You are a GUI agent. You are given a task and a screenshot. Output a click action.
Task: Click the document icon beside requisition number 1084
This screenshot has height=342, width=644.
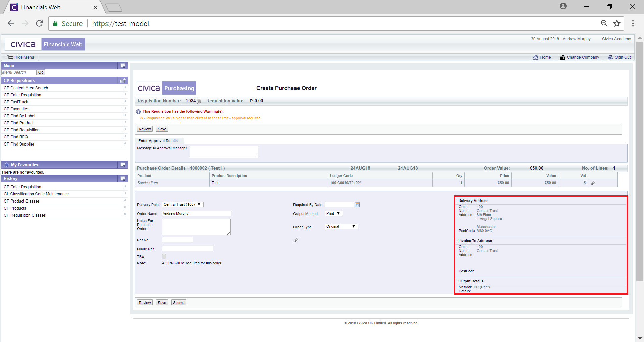pyautogui.click(x=199, y=101)
